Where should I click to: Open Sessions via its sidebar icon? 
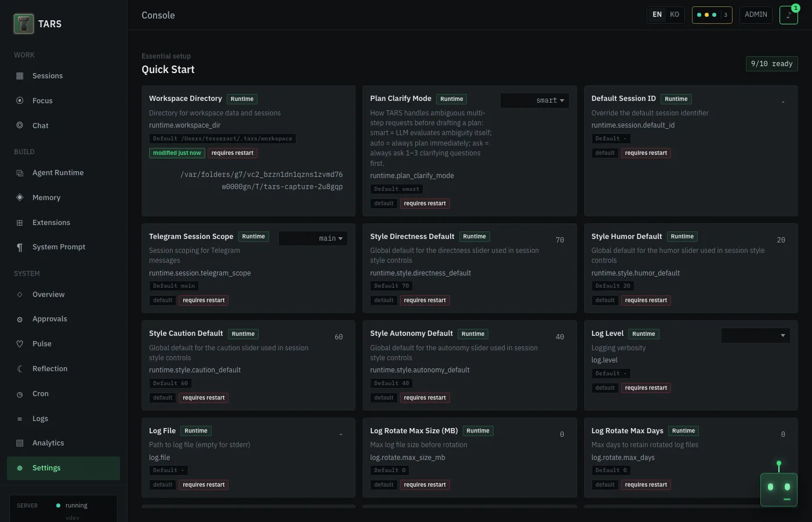pos(20,76)
